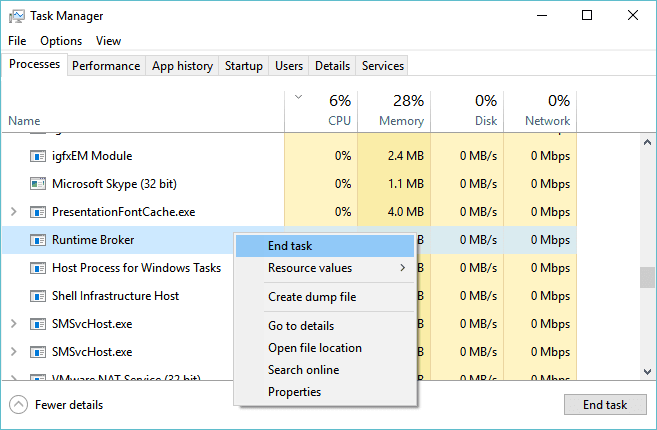
Task: Expand the first SMSvcHost.exe row's arrow
Action: pos(14,324)
